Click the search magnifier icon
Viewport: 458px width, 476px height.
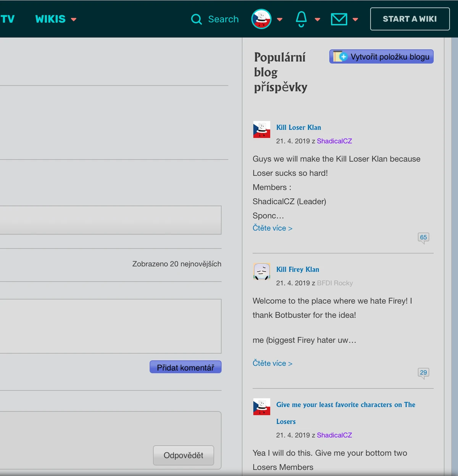(x=196, y=19)
